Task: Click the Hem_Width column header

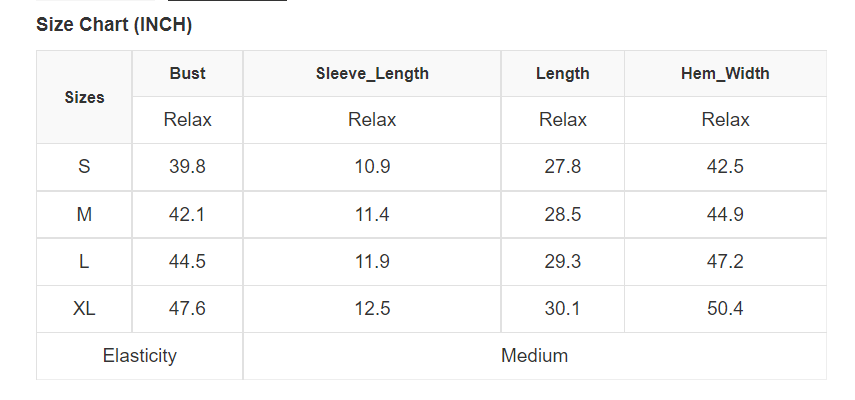Action: point(725,73)
